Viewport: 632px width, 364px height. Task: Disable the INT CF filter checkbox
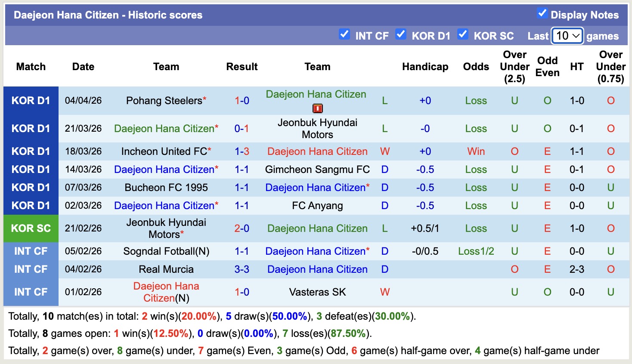point(344,35)
